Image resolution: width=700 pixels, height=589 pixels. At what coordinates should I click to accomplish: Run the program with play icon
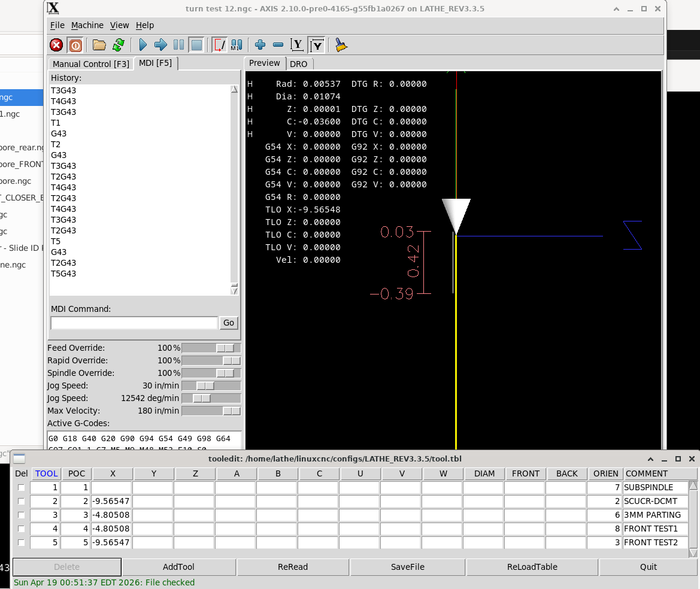(143, 45)
